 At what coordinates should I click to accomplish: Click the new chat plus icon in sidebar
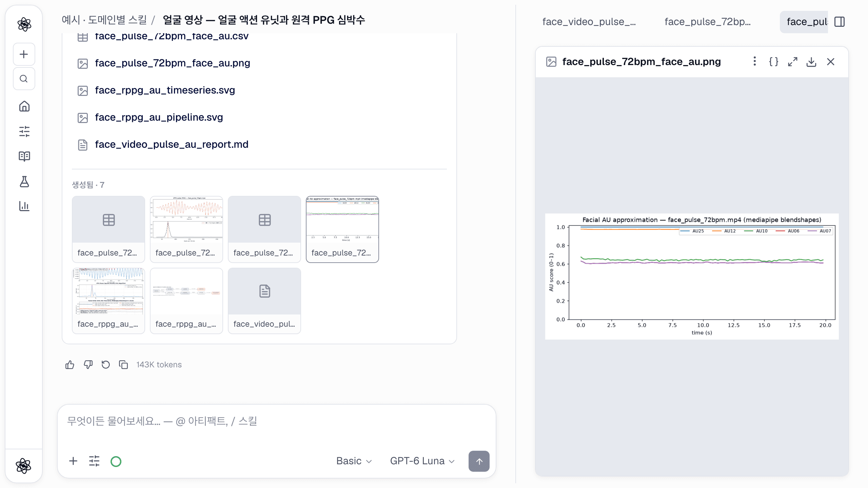point(24,54)
